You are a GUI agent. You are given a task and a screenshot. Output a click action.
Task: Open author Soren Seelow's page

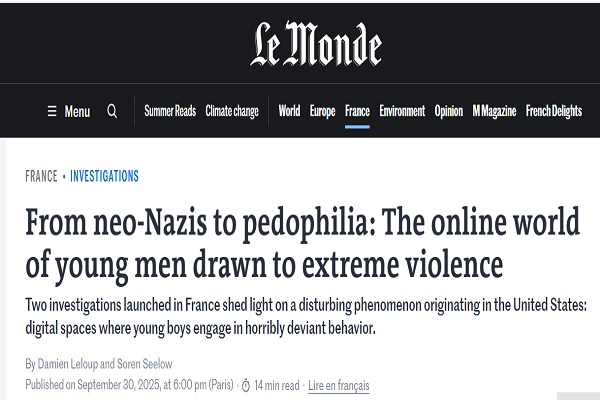[144, 364]
